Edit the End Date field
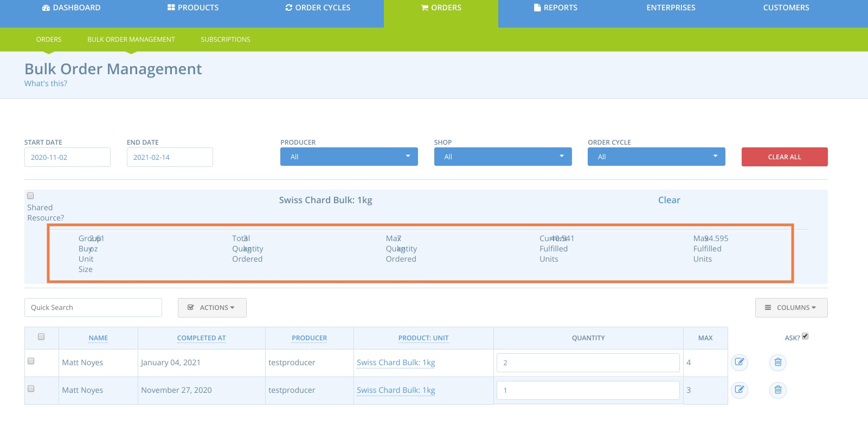This screenshot has width=868, height=421. 170,157
